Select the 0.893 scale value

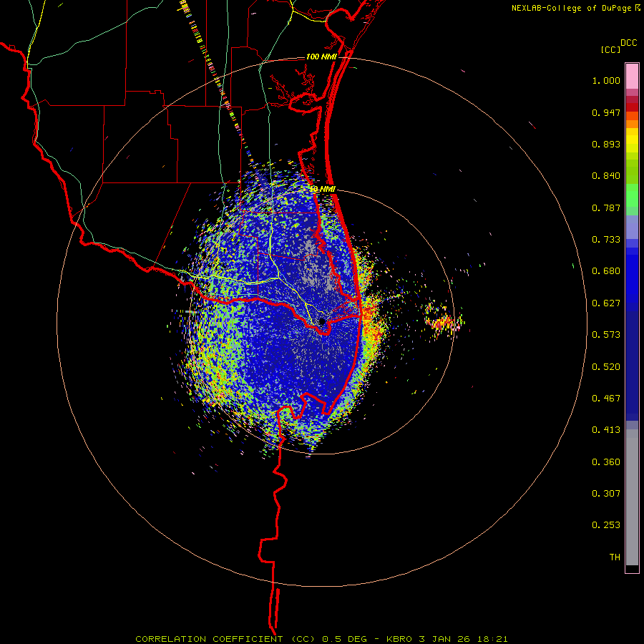(x=606, y=144)
